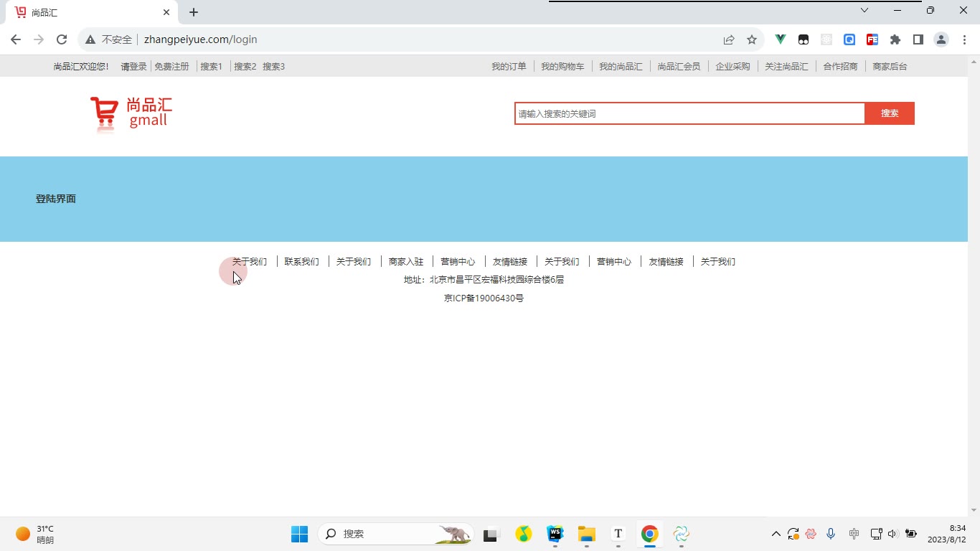Open Typora from the taskbar
980x551 pixels.
click(x=618, y=534)
